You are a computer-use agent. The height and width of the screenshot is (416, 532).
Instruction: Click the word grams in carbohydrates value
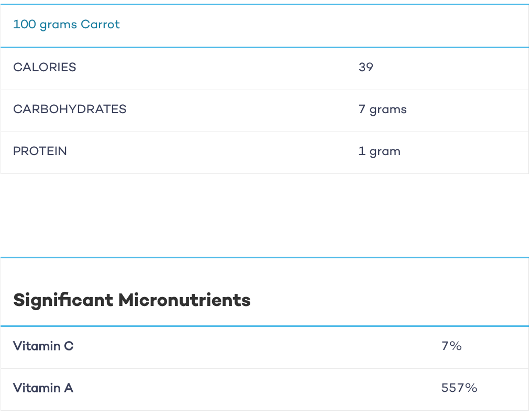point(388,111)
